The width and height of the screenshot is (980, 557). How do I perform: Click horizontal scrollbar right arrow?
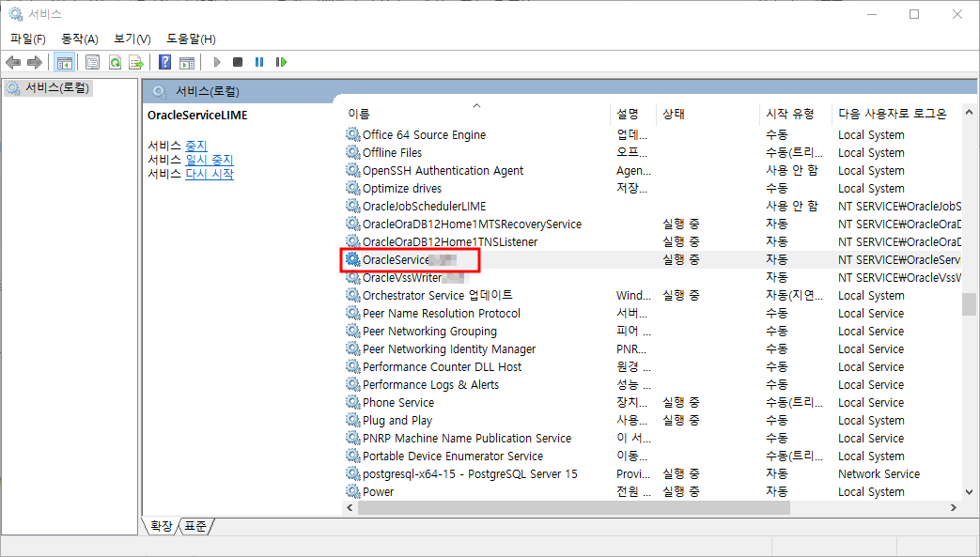click(954, 507)
